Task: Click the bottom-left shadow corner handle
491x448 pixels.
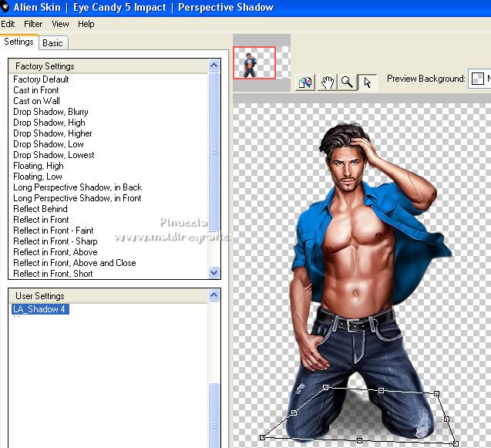Action: tap(262, 437)
